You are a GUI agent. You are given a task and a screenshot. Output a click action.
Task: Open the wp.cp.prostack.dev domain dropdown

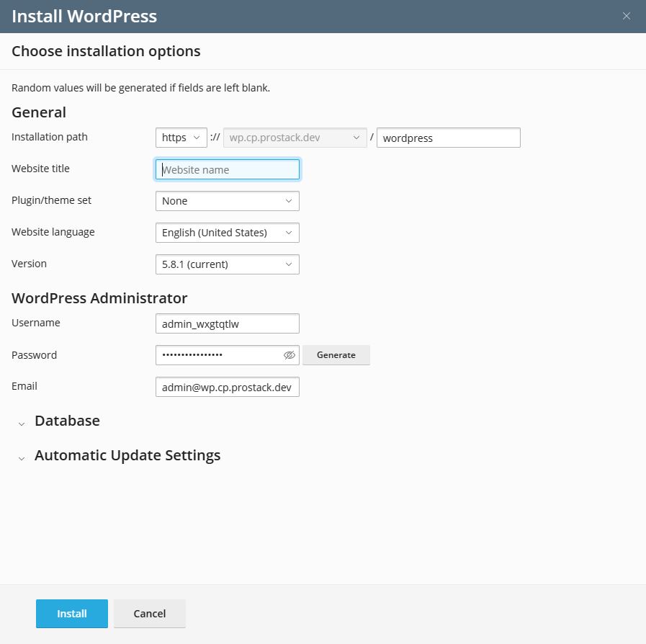(295, 138)
